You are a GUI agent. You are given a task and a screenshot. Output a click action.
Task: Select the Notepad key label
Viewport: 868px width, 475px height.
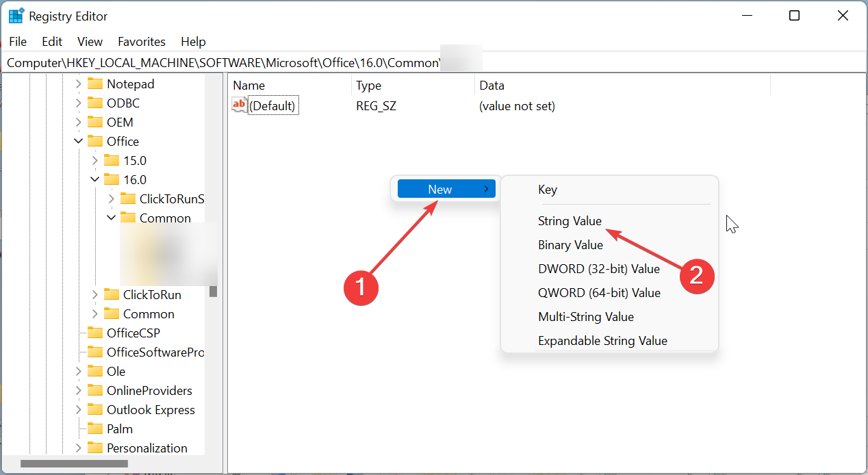click(131, 84)
